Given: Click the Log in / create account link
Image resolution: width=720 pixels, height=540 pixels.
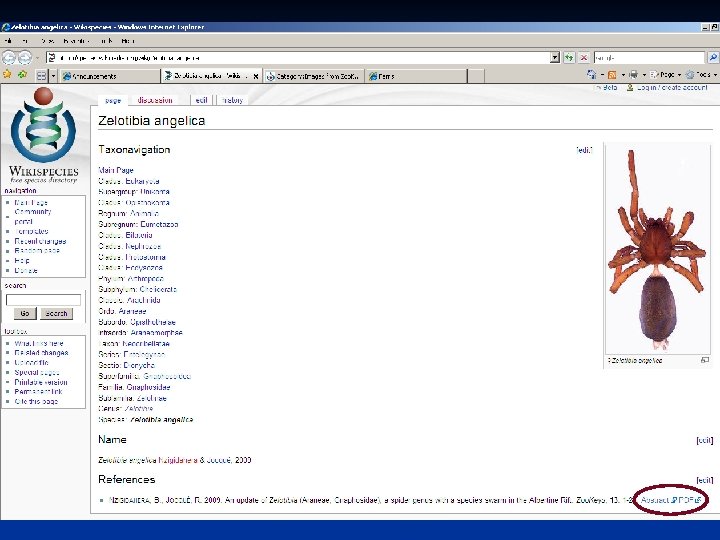Looking at the screenshot, I should pyautogui.click(x=672, y=87).
